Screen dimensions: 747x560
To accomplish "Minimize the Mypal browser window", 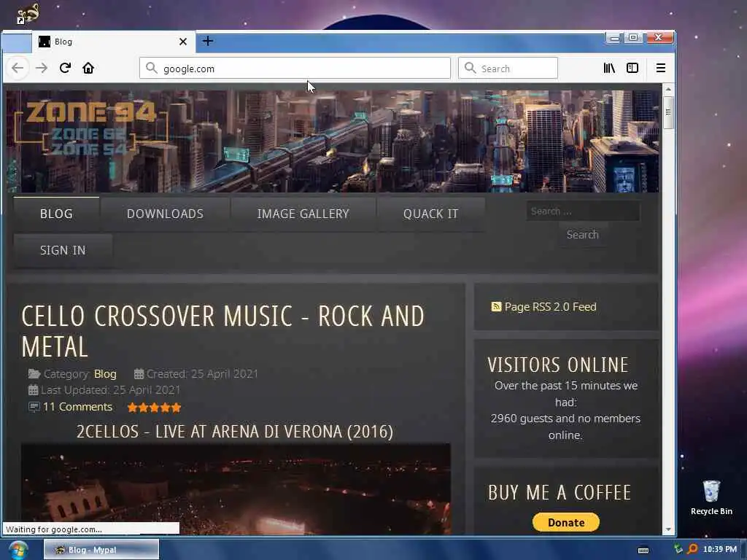I will click(614, 38).
